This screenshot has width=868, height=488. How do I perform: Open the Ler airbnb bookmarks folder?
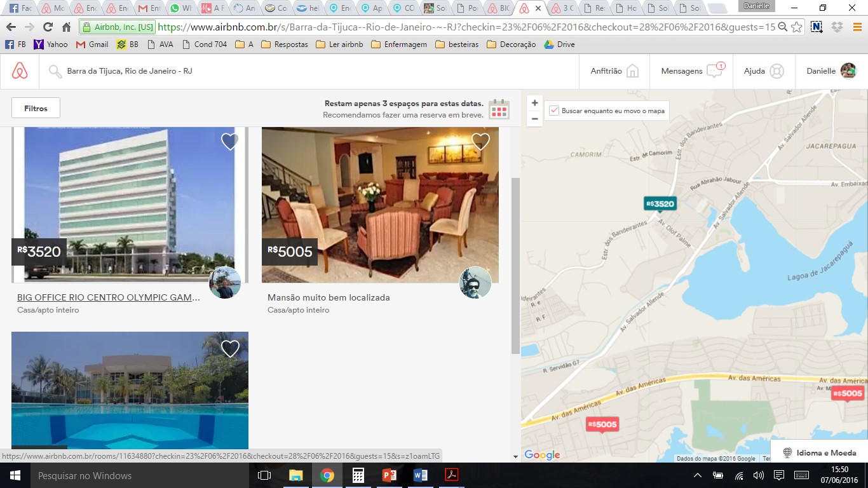pyautogui.click(x=339, y=44)
